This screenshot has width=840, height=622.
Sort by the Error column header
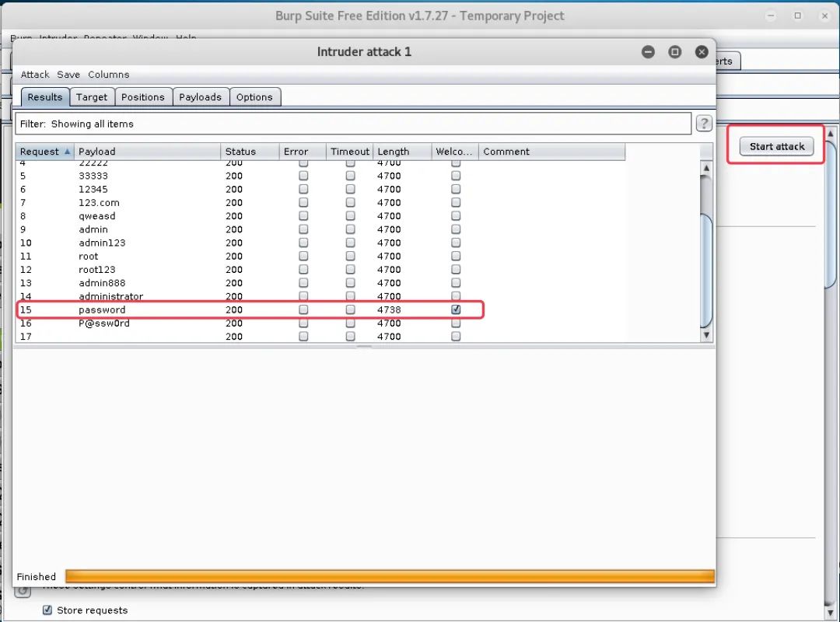[x=302, y=152]
